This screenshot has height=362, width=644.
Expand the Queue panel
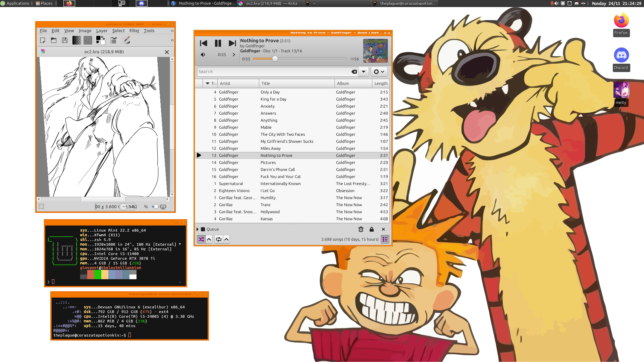point(198,229)
